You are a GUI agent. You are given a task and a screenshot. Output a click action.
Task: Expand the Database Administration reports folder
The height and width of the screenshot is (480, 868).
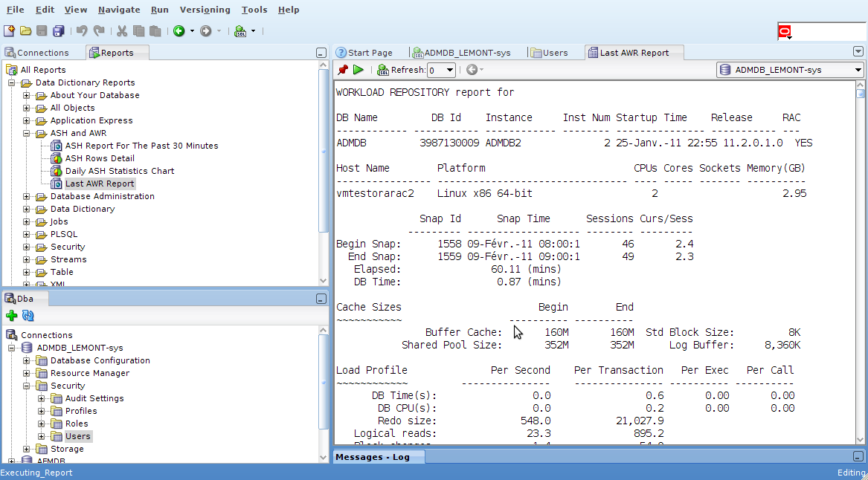point(27,197)
